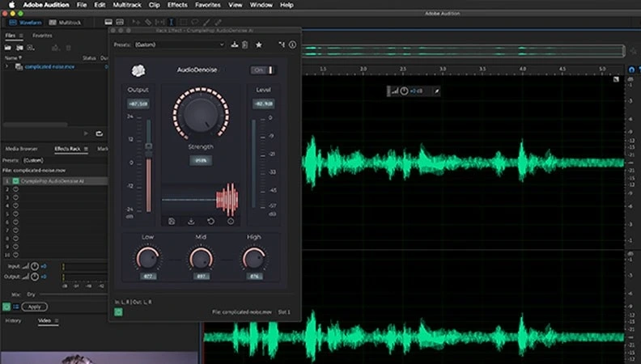Open the Video panel tab
Viewport: 641px width, 364px height.
coord(45,320)
